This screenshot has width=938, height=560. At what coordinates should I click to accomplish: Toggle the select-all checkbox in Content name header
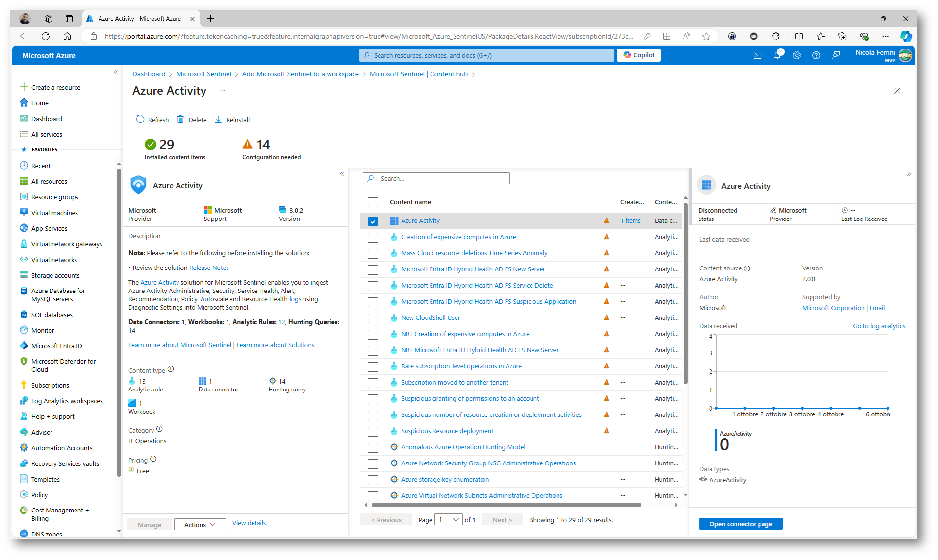click(x=373, y=202)
